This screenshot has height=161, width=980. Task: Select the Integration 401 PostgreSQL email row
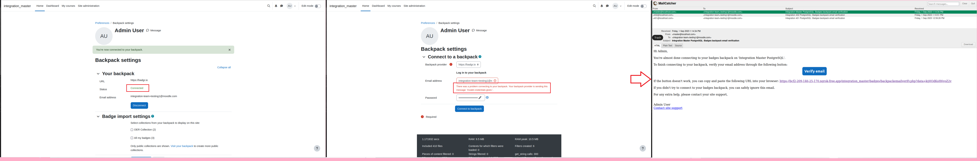pyautogui.click(x=814, y=18)
